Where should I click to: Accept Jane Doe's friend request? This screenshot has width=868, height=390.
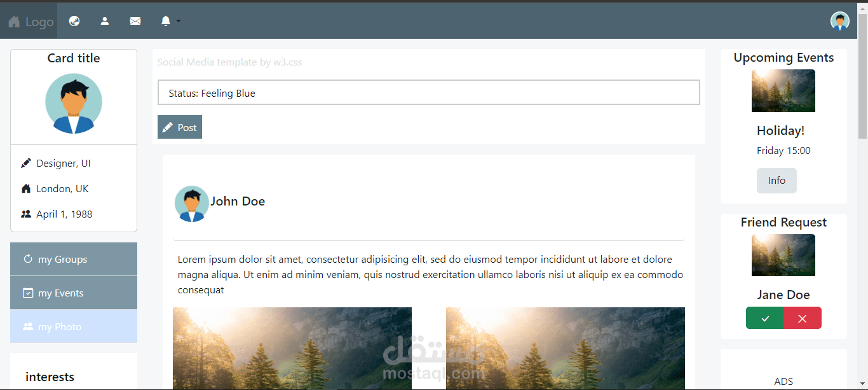tap(765, 318)
